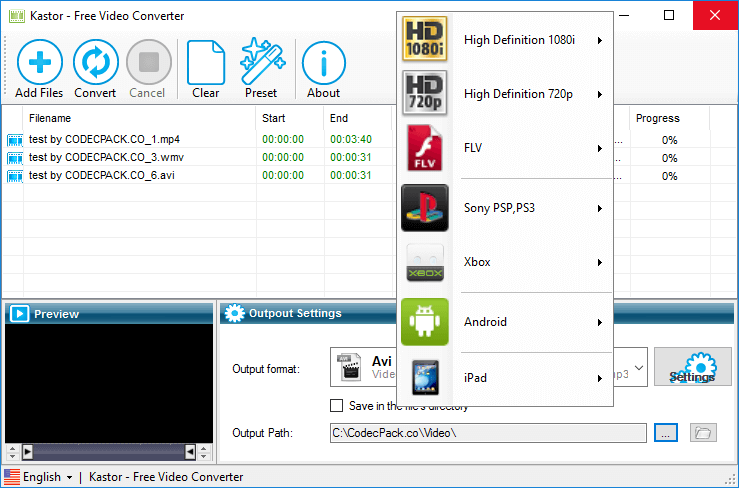Click the Kastor title bar app icon
The width and height of the screenshot is (739, 488).
click(16, 16)
